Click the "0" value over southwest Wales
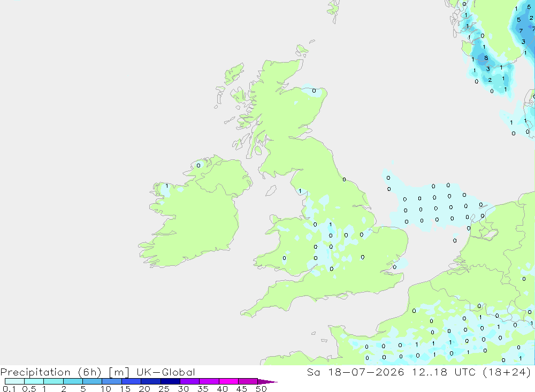 point(284,258)
